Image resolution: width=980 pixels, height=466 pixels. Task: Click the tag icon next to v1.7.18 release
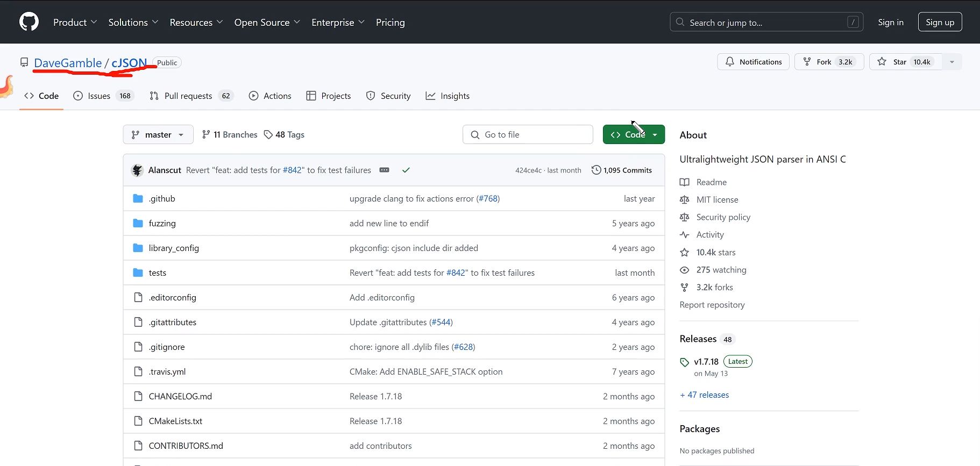tap(685, 362)
